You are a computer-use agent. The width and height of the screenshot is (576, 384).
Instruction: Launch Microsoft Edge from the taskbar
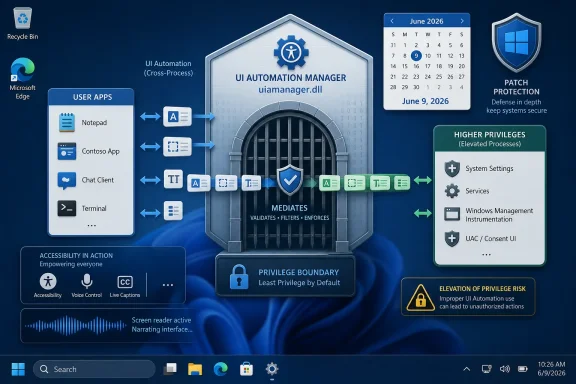[x=221, y=369]
